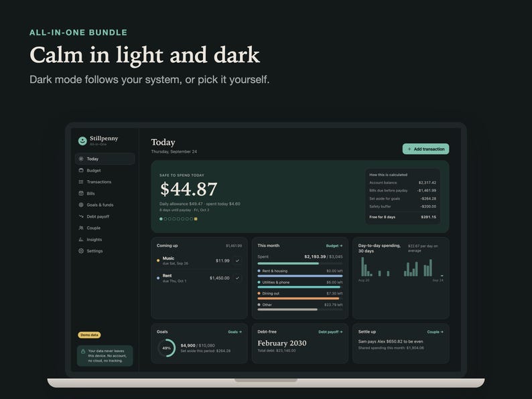This screenshot has height=399, width=532.
Task: Click the $1,450.00 rent amount
Action: 220,278
